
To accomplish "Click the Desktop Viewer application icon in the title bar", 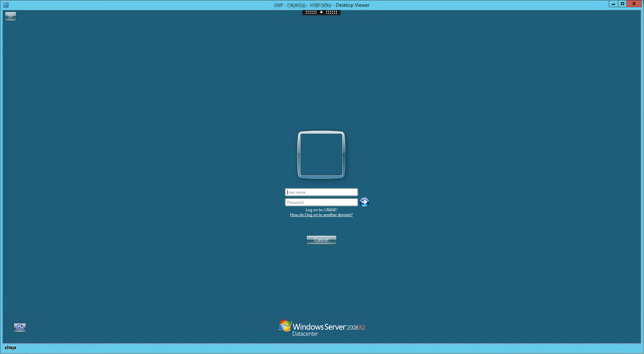I will (6, 5).
